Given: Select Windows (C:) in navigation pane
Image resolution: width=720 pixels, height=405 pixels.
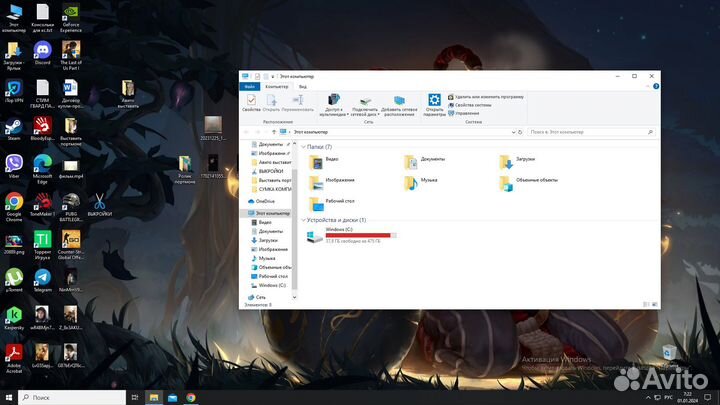Looking at the screenshot, I should coord(269,285).
